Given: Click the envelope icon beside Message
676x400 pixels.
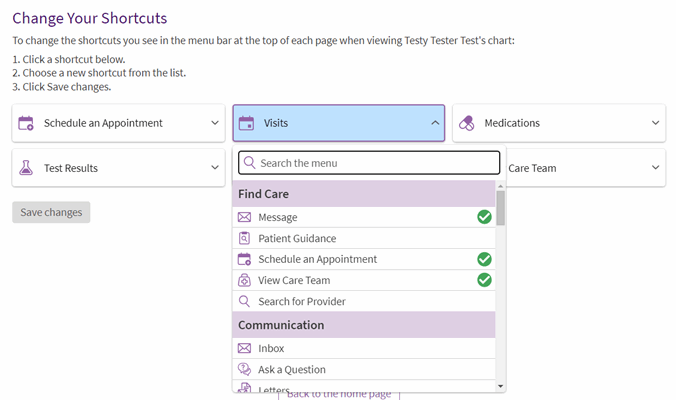Looking at the screenshot, I should (x=244, y=217).
